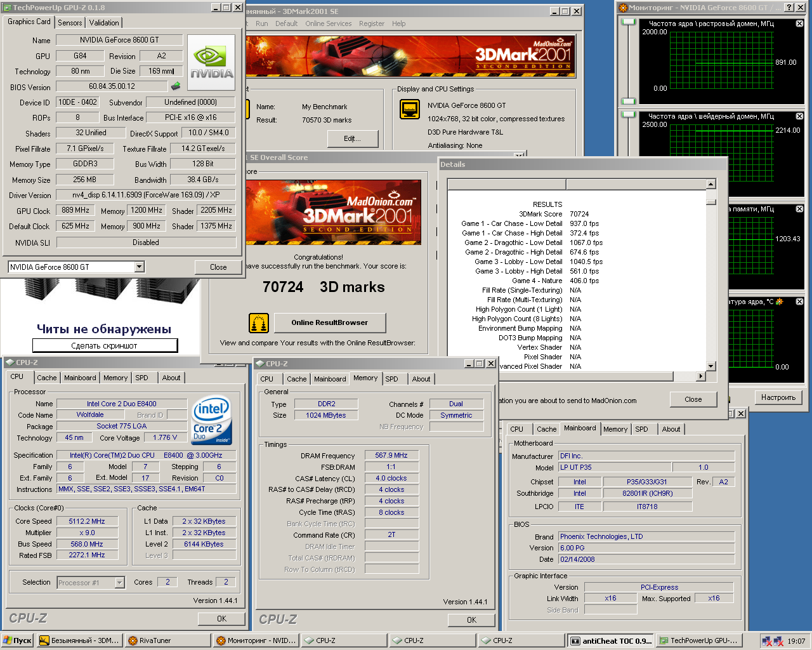812x650 pixels.
Task: Click the Сделать скриншот button
Action: [105, 346]
